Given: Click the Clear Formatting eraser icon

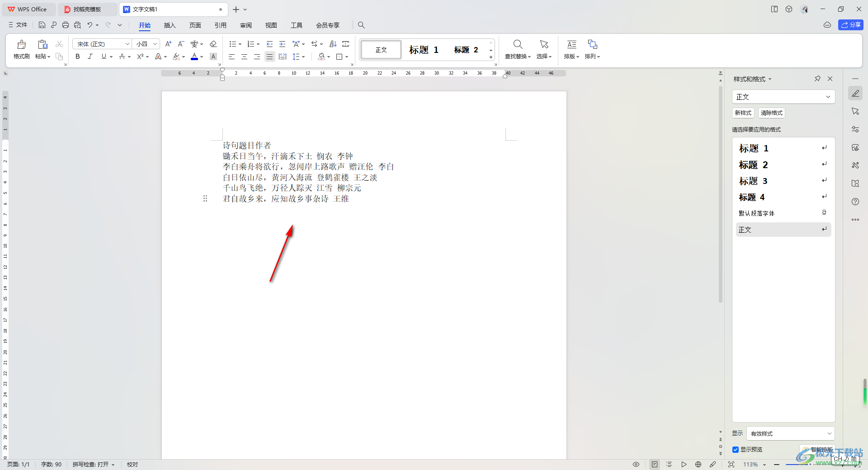Looking at the screenshot, I should pyautogui.click(x=213, y=44).
